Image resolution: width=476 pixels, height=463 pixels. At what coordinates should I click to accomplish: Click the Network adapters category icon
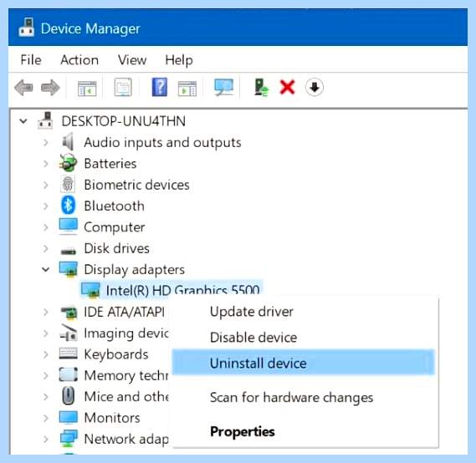click(x=69, y=439)
